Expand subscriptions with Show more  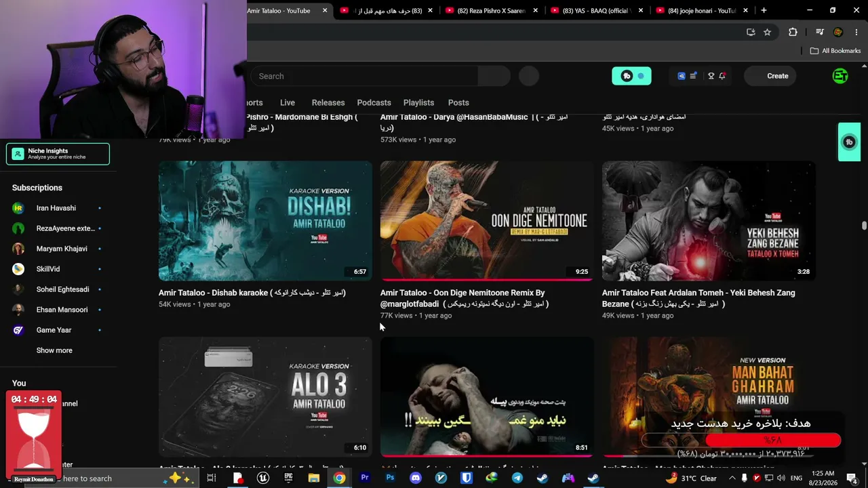pos(54,350)
